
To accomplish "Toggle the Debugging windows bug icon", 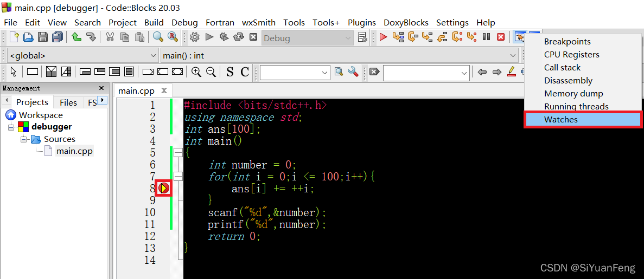I will [x=520, y=37].
